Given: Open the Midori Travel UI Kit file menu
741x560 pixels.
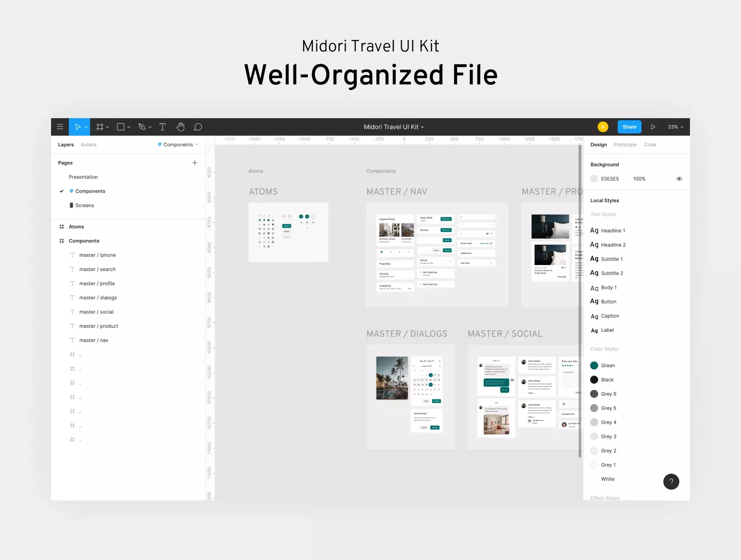Looking at the screenshot, I should click(394, 127).
